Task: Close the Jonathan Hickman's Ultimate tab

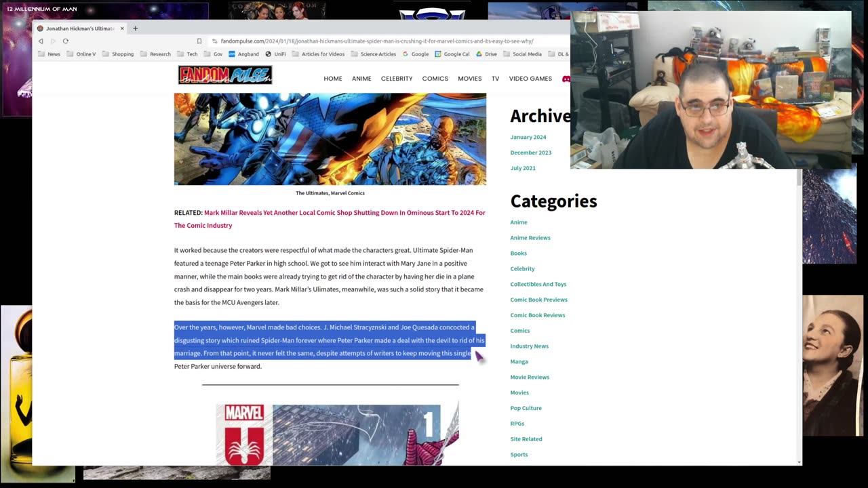Action: (122, 28)
